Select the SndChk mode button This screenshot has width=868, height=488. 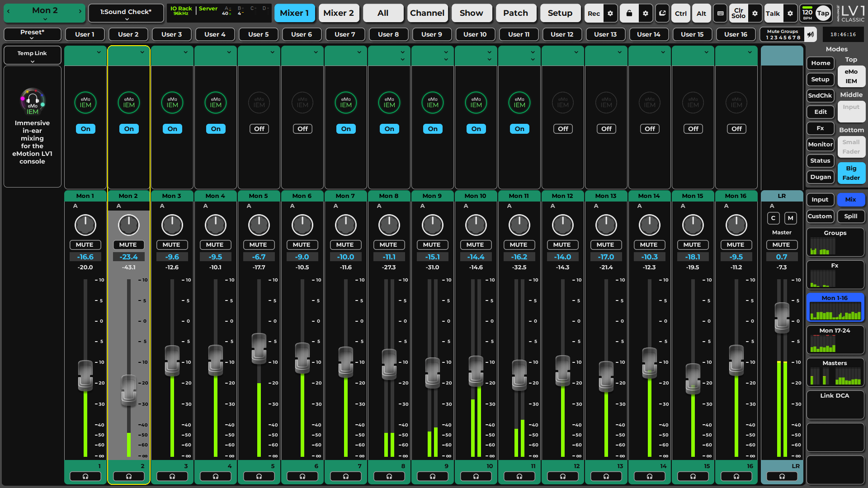[x=820, y=96]
